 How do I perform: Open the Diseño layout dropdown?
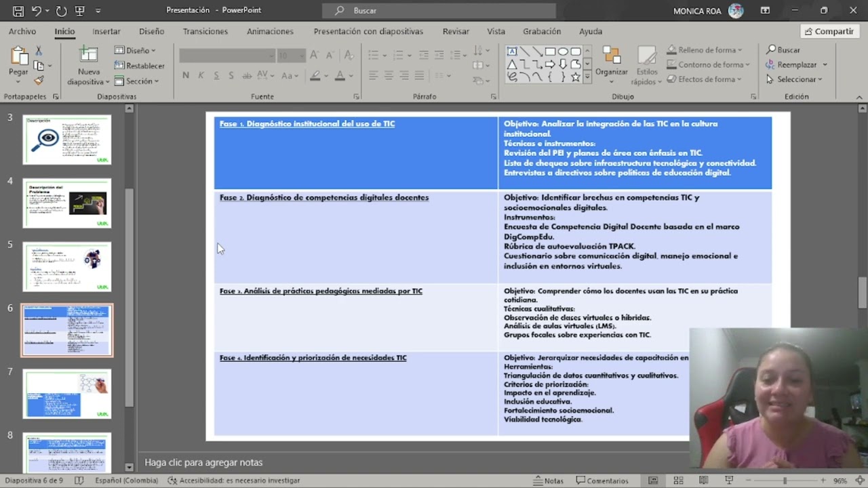pyautogui.click(x=135, y=51)
